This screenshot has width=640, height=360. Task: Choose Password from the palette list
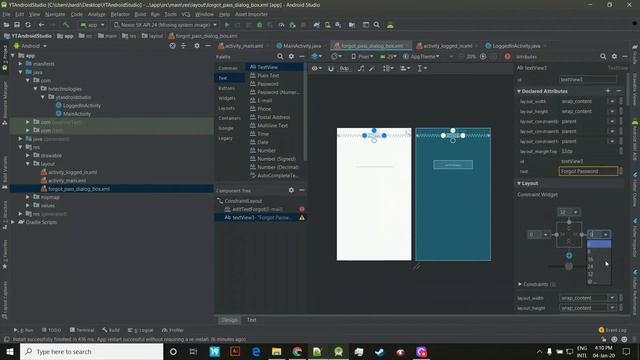pos(268,84)
